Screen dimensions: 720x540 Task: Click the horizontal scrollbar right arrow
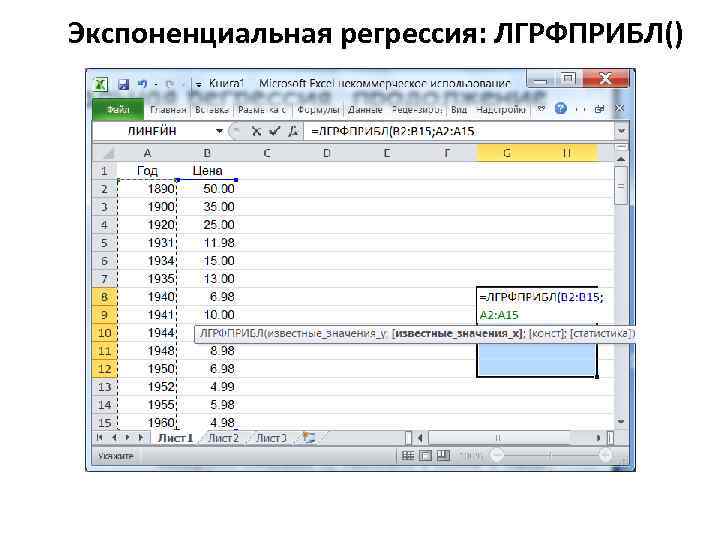pyautogui.click(x=598, y=438)
